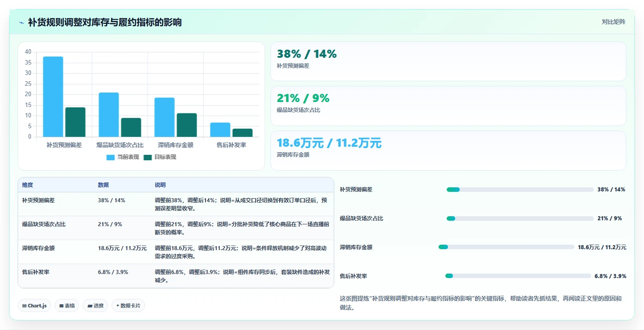Click the 目标表现 bar for 补货预测偏差
The width and height of the screenshot is (644, 330).
75,122
